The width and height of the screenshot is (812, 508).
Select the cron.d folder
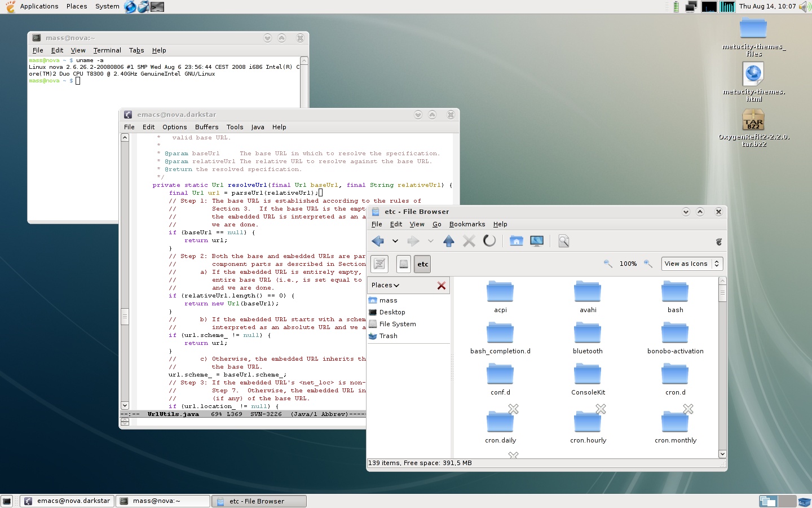point(675,379)
